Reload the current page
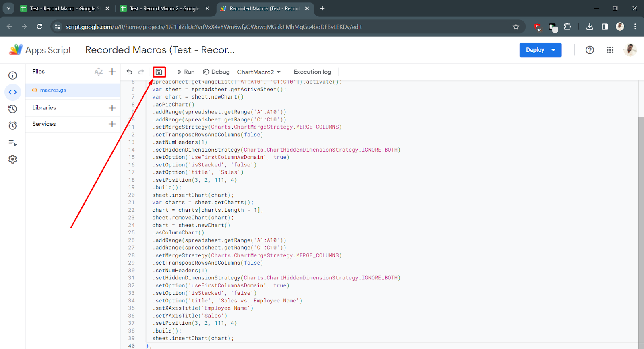Viewport: 644px width, 349px height. [x=39, y=27]
